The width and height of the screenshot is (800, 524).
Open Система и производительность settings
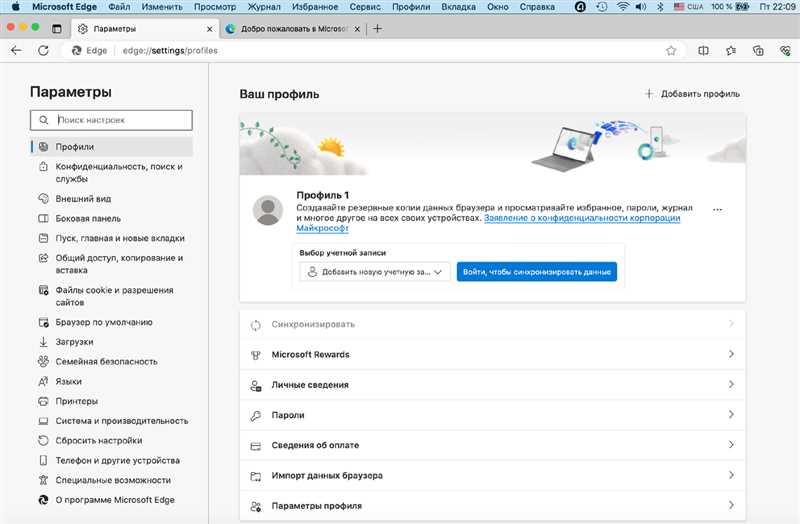pos(112,421)
